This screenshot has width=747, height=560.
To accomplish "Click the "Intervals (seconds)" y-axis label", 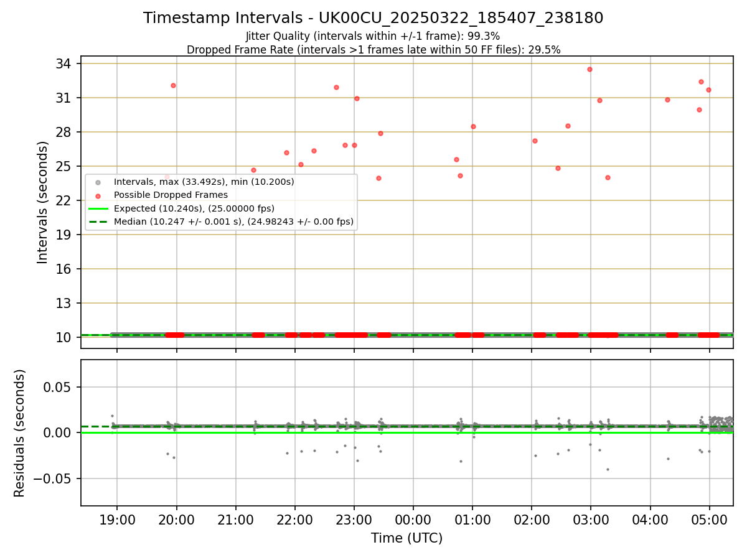I will coord(43,202).
